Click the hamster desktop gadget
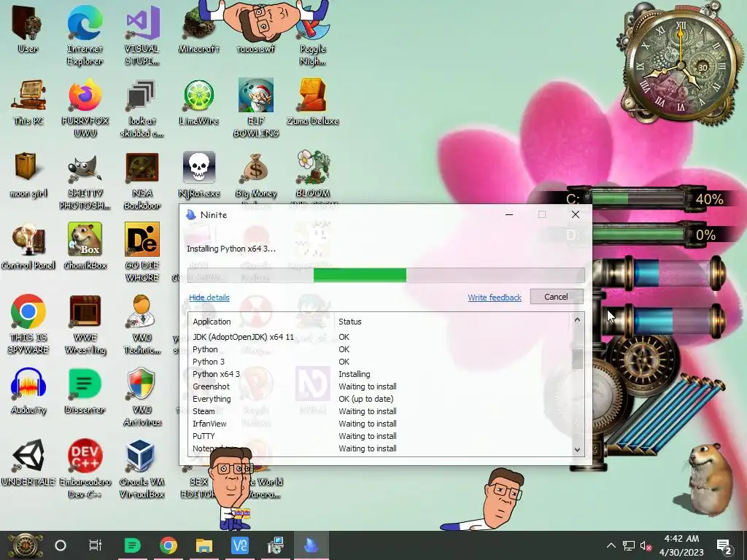747x560 pixels. 708,478
